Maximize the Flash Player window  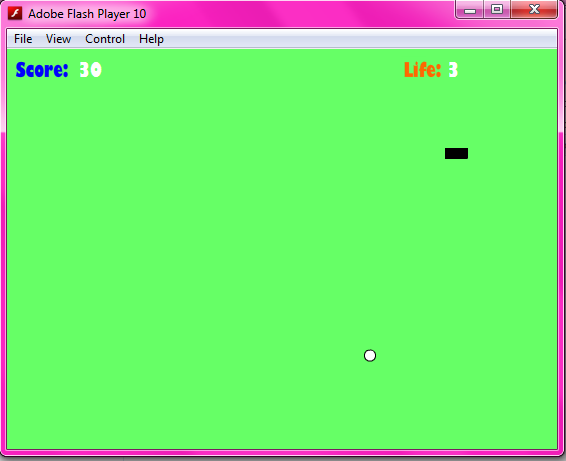coord(497,9)
